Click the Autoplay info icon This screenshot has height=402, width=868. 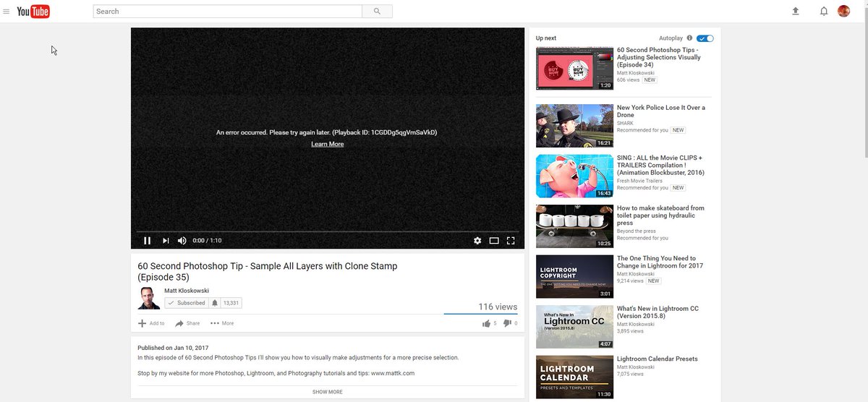(689, 38)
